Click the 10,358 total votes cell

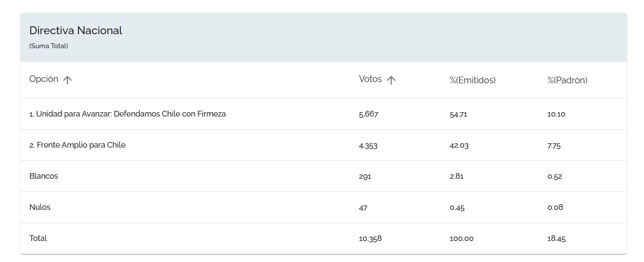[x=370, y=239]
